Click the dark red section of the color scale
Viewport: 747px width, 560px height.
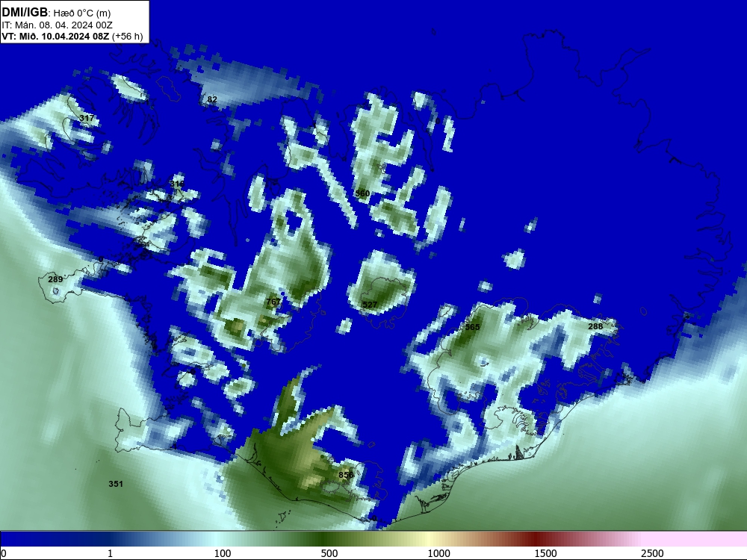536,539
